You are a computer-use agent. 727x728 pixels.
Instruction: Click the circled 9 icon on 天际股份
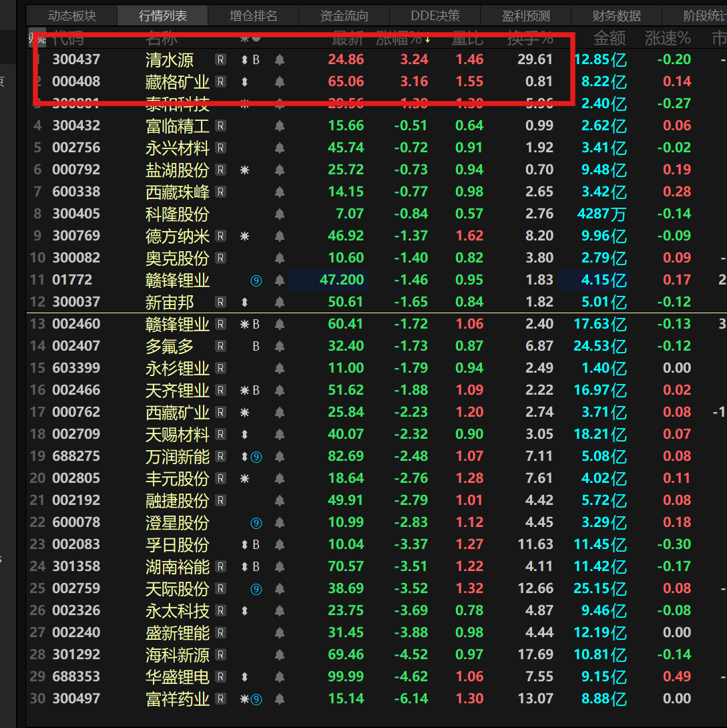(256, 589)
